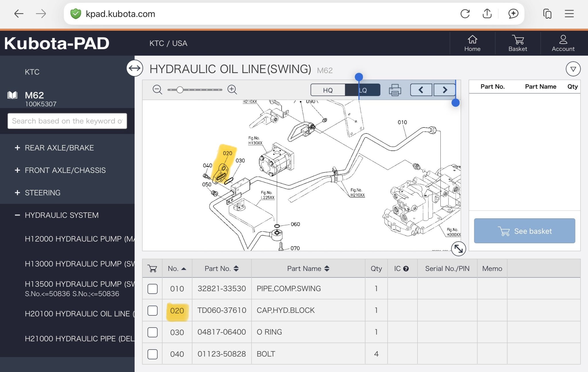The height and width of the screenshot is (372, 588).
Task: Print the diagram with printer icon
Action: tap(395, 90)
